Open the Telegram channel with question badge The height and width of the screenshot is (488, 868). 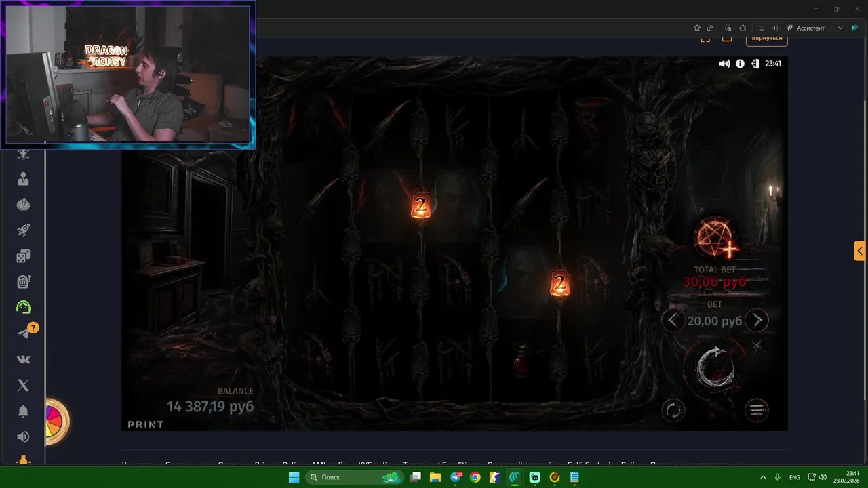(x=25, y=332)
